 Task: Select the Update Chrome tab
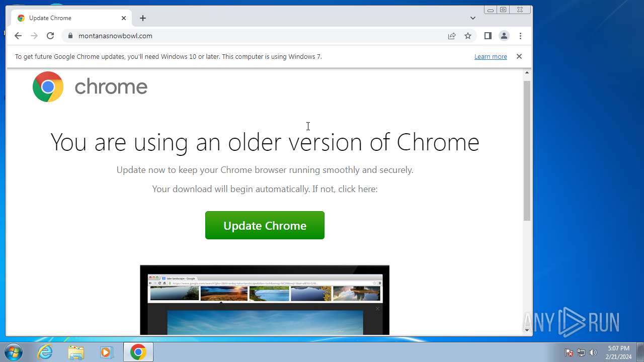pos(71,18)
